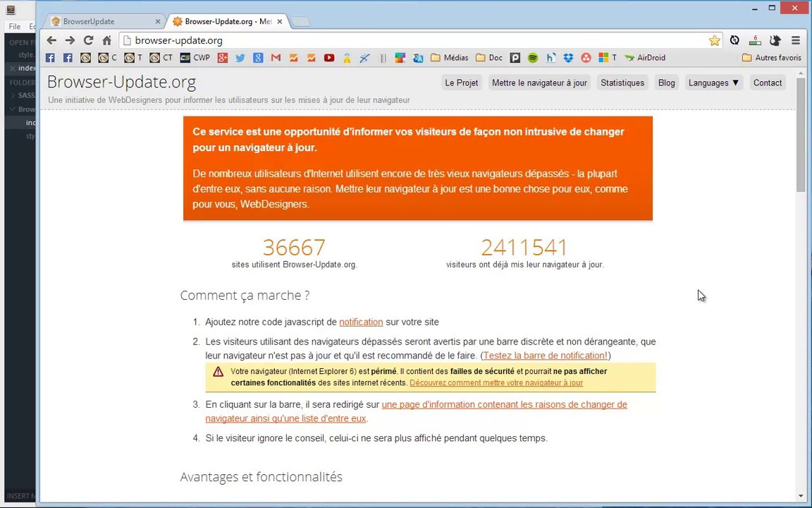Open the Doc bookmarks folder

(x=489, y=58)
